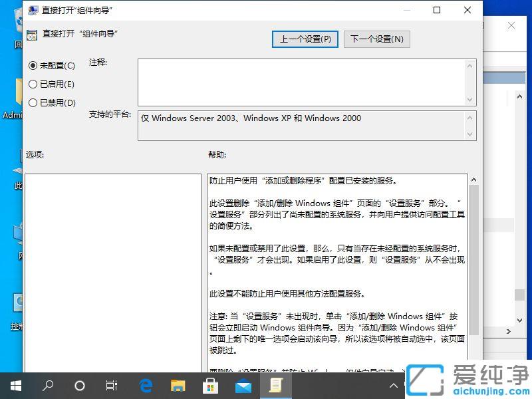532x399 pixels.
Task: Enable the policy with the 已启用 radio button
Action: click(33, 84)
